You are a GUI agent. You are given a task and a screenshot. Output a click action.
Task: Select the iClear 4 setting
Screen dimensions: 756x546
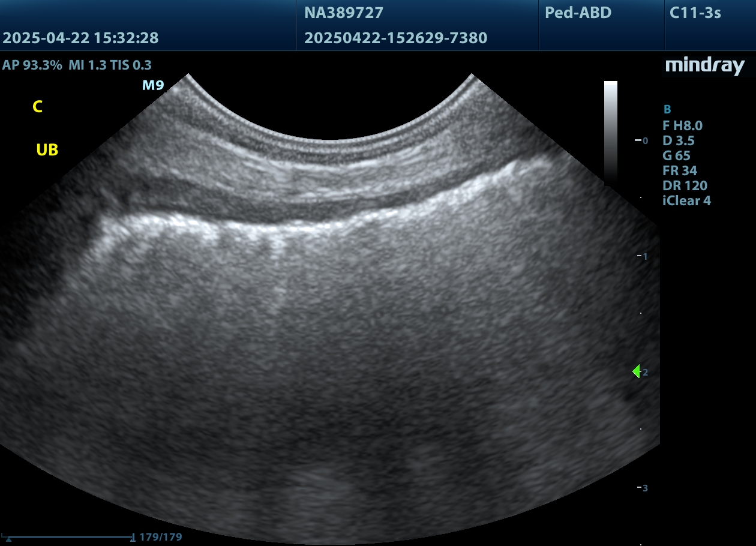click(686, 201)
